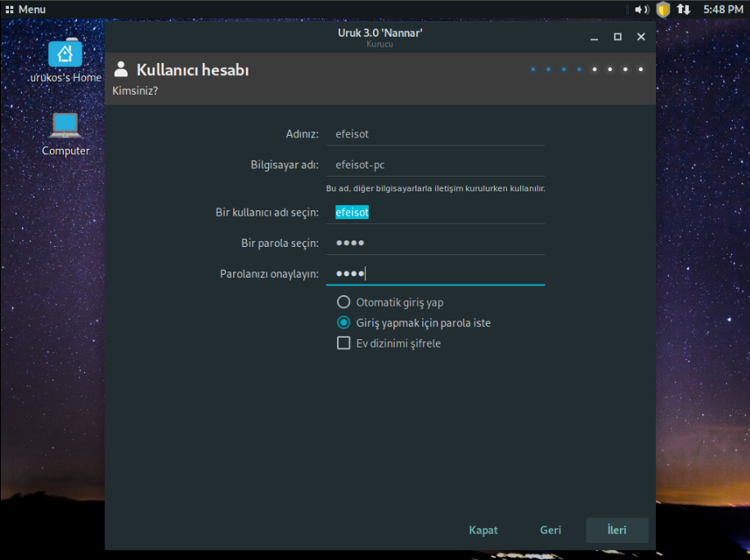Click the user silhouette icon beside Kullanıcı hesabı
Image resolution: width=750 pixels, height=560 pixels.
pos(121,69)
